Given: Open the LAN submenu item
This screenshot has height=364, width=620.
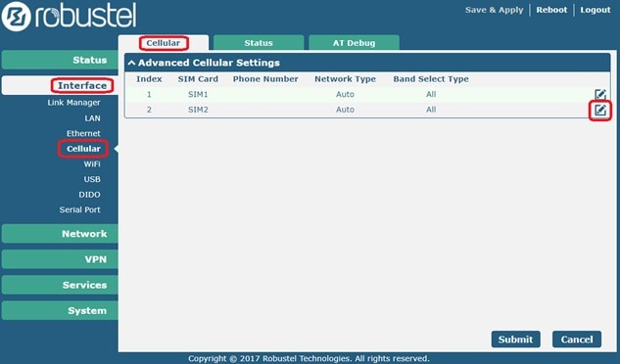Looking at the screenshot, I should click(x=92, y=118).
